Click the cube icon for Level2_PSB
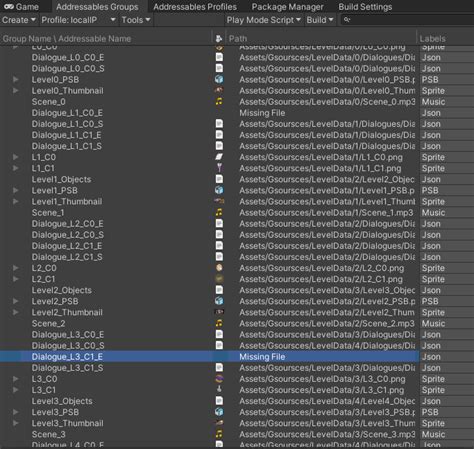The height and width of the screenshot is (449, 474). point(219,301)
